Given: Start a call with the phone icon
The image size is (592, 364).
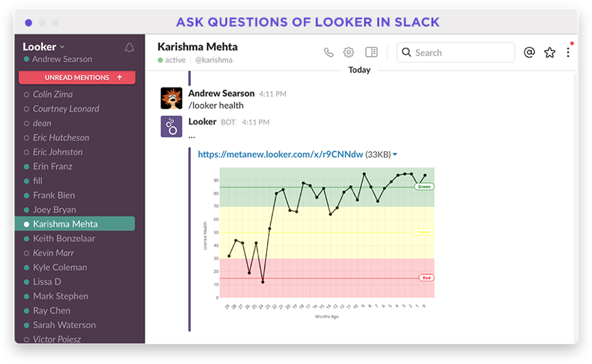Looking at the screenshot, I should 329,53.
